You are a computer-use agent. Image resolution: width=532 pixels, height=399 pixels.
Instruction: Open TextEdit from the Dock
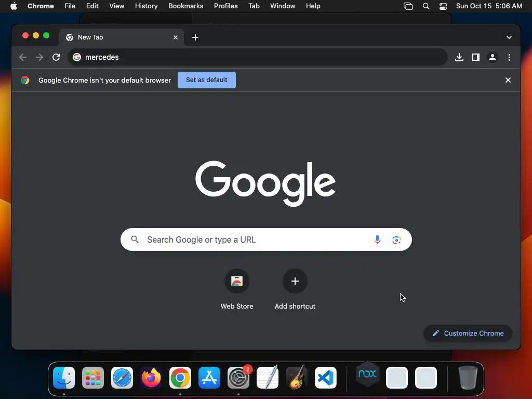[x=268, y=377]
